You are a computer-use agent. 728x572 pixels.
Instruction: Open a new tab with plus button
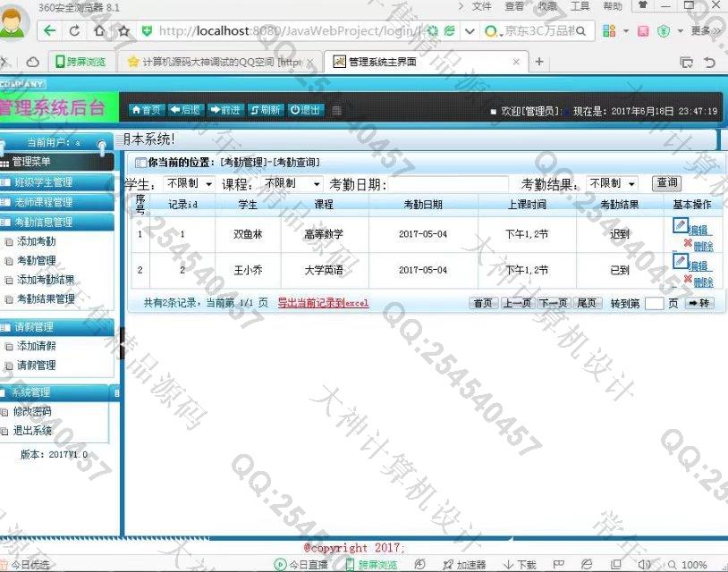point(539,62)
